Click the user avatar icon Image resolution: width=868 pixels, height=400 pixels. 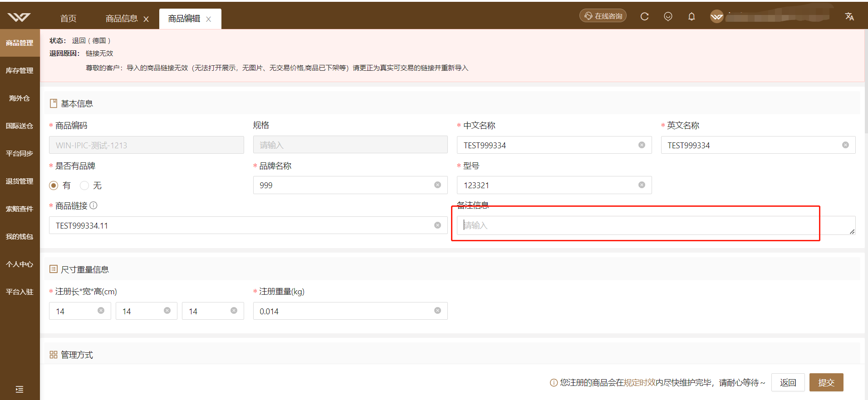click(716, 17)
